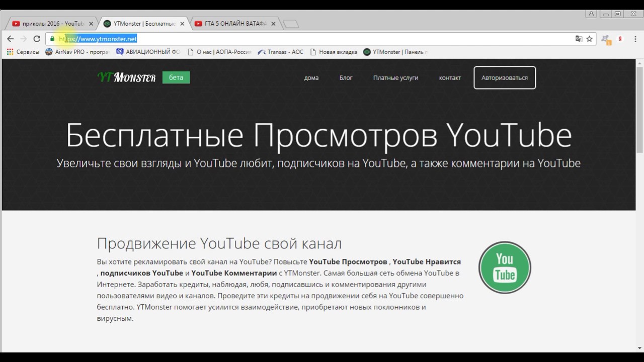Open the АВИАЦИОННЫЙ ФО bookmark
Screen dimensions: 644x362
coord(148,52)
